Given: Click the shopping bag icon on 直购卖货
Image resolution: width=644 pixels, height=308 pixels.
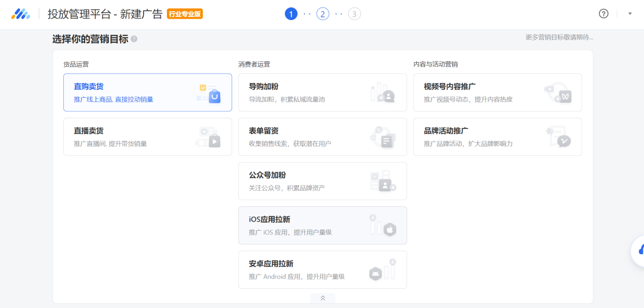Looking at the screenshot, I should 215,97.
